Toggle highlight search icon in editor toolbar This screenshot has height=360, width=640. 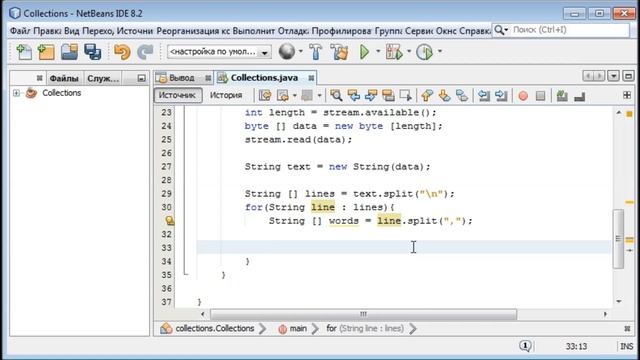point(388,96)
